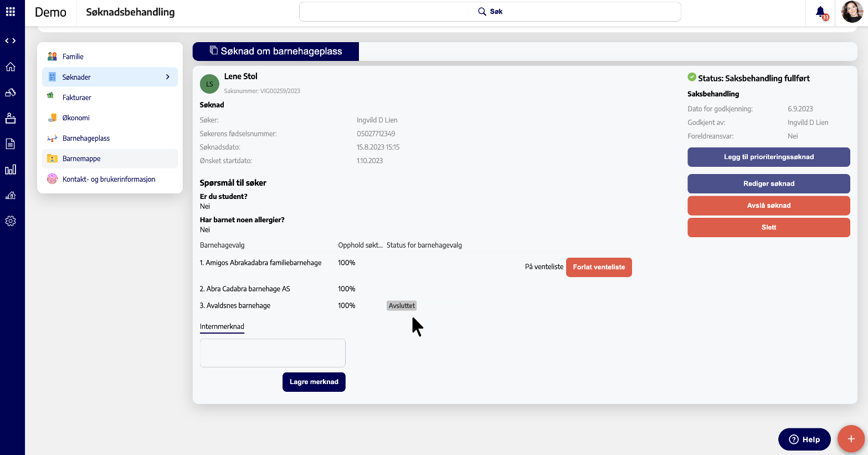Click the Forlat venteliste button

(x=599, y=267)
